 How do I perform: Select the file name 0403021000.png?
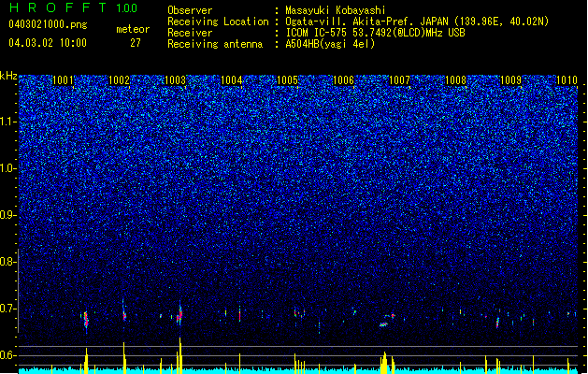[x=48, y=24]
